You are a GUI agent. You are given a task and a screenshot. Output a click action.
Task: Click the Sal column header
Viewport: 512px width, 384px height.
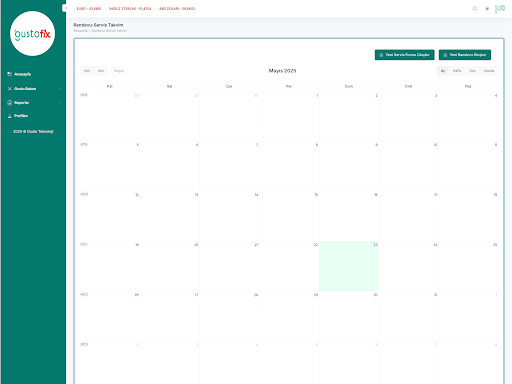pos(169,86)
